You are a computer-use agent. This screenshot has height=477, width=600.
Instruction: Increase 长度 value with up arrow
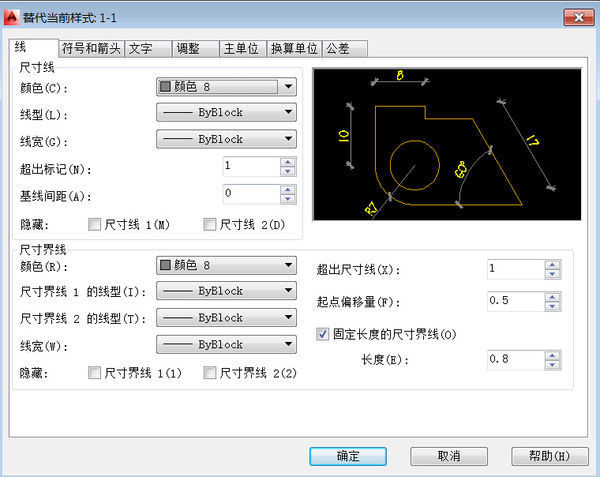click(x=551, y=354)
